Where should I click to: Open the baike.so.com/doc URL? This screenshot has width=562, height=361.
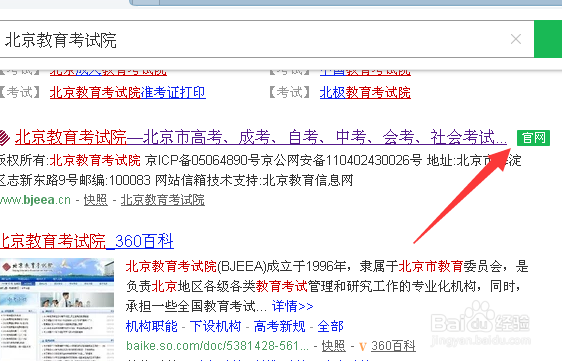click(x=217, y=346)
